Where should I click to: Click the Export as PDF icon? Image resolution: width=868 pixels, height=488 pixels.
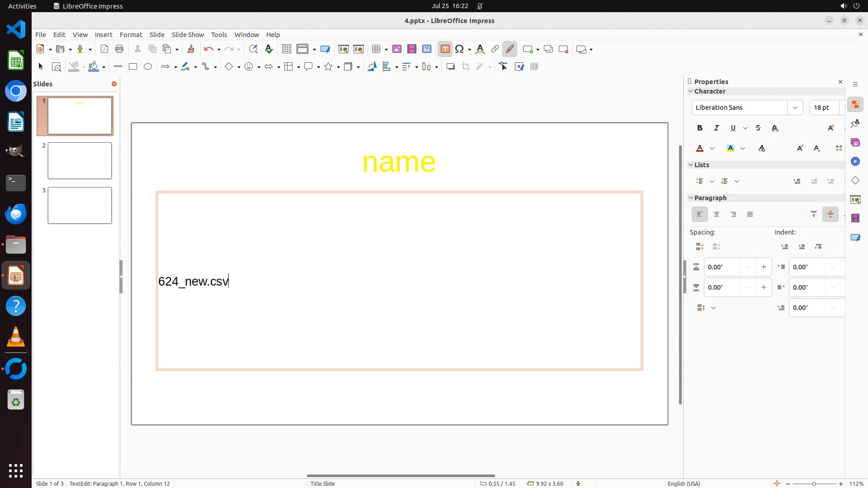[104, 49]
